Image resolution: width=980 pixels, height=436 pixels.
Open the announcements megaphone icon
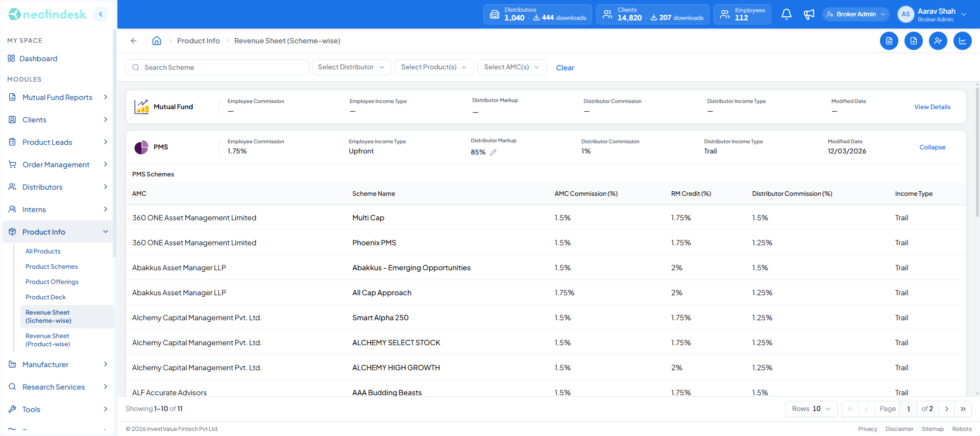[x=809, y=14]
